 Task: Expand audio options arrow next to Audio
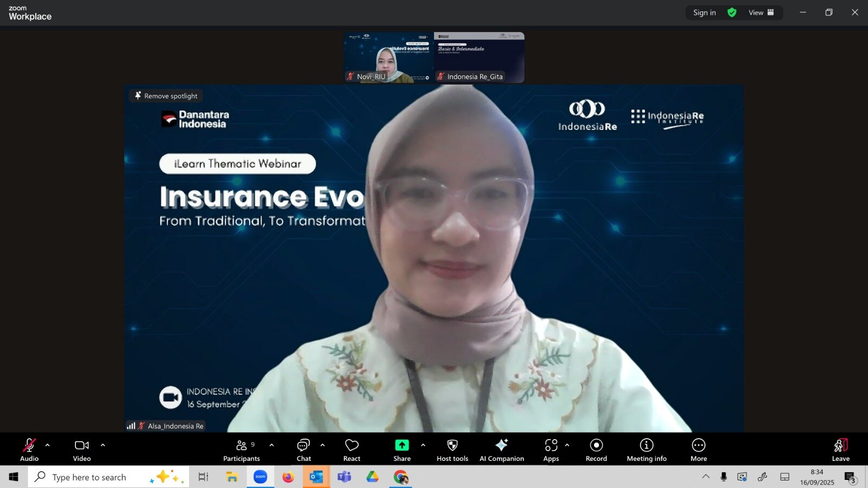click(x=48, y=445)
